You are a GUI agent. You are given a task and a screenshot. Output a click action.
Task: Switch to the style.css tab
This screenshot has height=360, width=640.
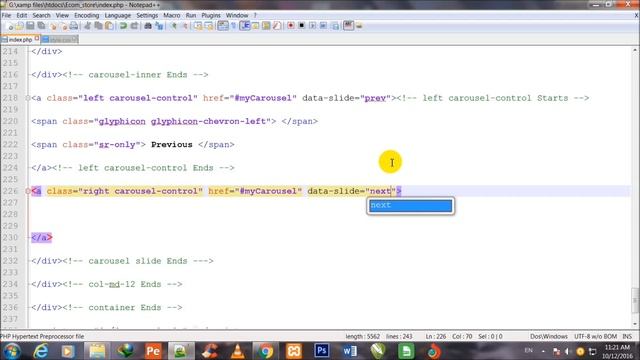click(x=60, y=40)
